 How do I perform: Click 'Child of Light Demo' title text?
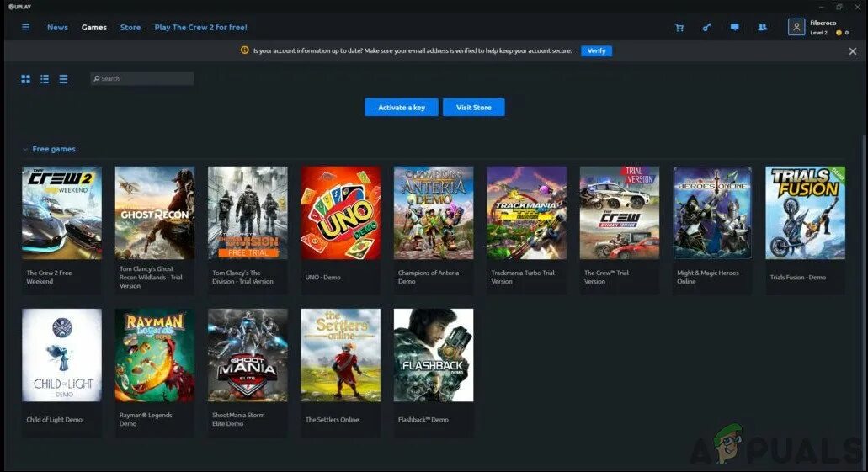(x=54, y=420)
